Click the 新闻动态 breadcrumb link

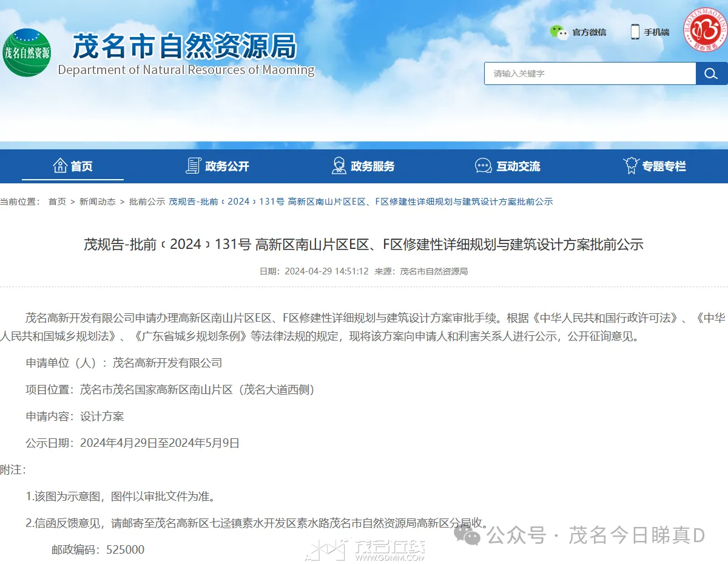pos(97,202)
